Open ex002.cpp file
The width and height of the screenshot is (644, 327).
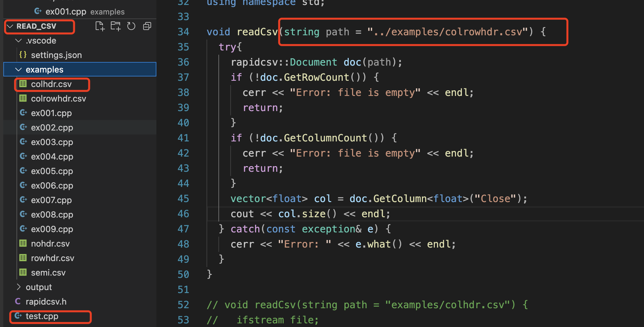pos(52,128)
